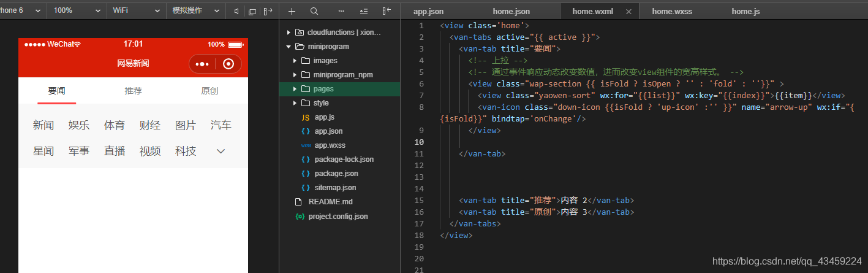The width and height of the screenshot is (868, 273).
Task: Tap the 星闻 category in the simulator
Action: 43,151
